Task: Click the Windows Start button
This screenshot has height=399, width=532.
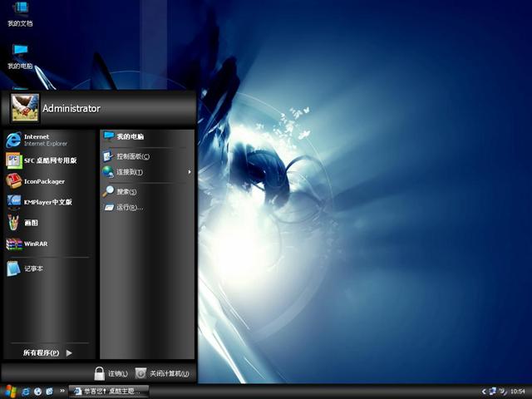Action: [10, 391]
